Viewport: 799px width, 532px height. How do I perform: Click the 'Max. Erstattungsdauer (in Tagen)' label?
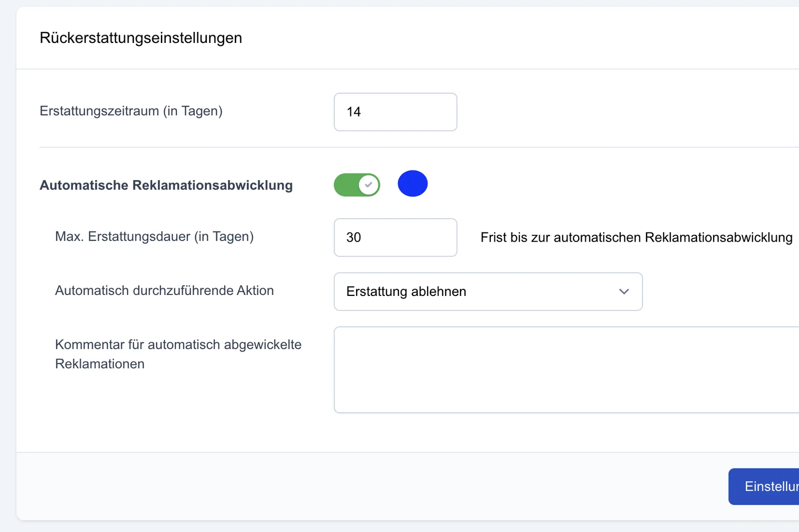coord(154,237)
